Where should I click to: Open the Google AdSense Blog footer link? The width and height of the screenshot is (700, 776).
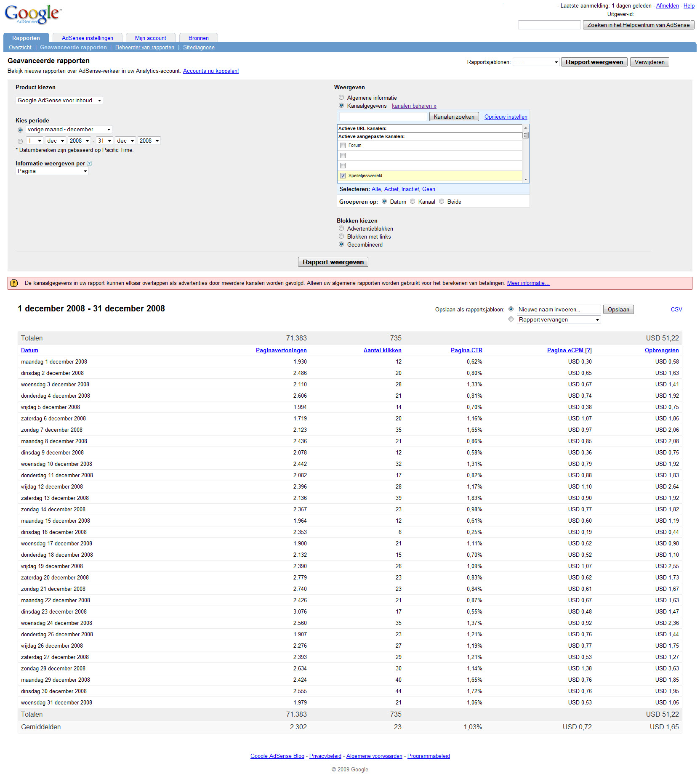pos(277,756)
